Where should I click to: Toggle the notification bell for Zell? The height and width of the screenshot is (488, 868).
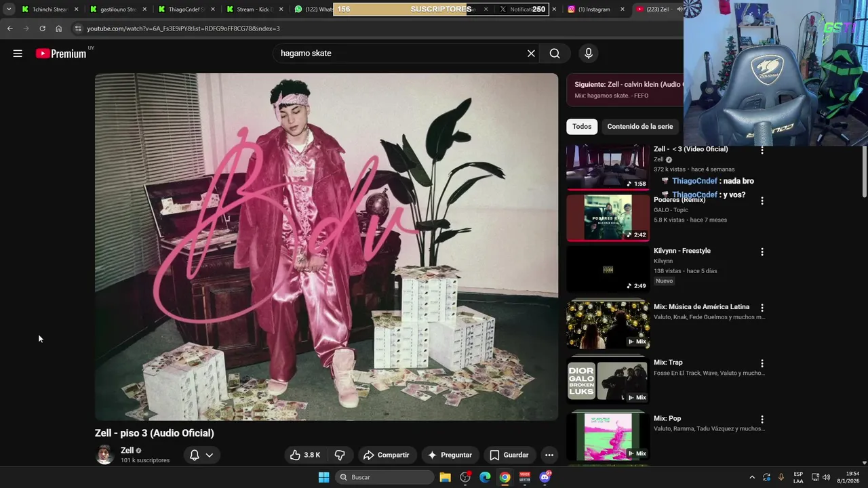tap(194, 455)
